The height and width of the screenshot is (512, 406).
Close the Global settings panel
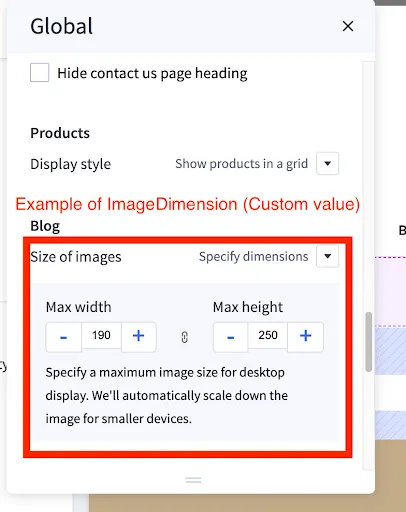(348, 26)
